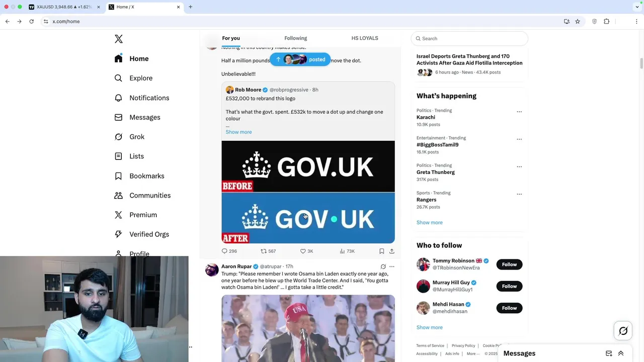The width and height of the screenshot is (644, 362).
Task: Open the Karachi trending topic
Action: 426,117
